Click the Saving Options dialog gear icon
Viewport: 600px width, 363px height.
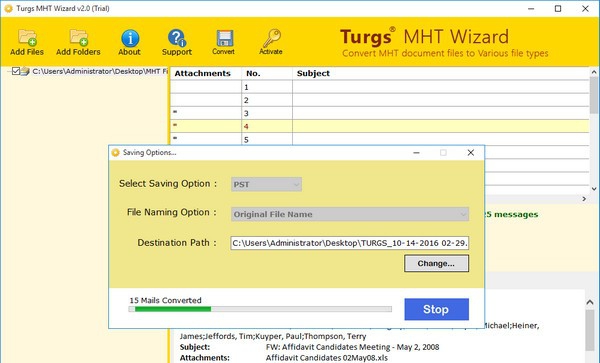point(116,153)
